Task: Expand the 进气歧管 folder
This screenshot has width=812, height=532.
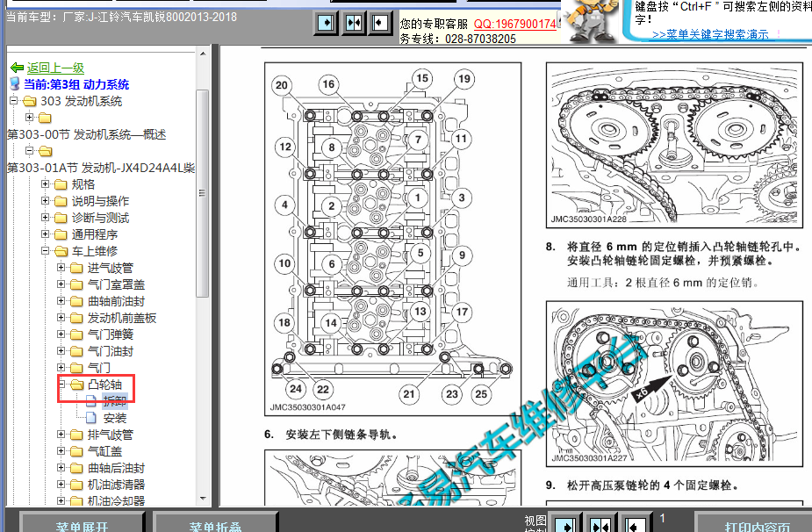Action: coord(61,267)
